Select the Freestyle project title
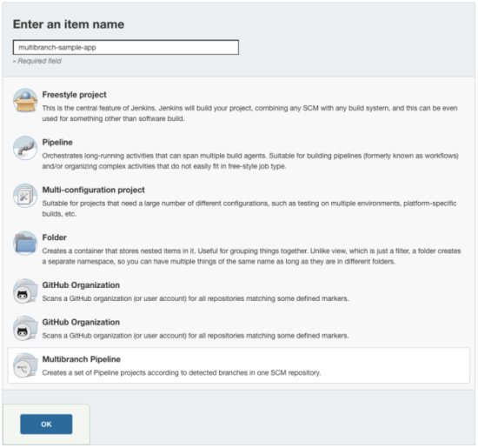The width and height of the screenshot is (478, 448). tap(75, 95)
